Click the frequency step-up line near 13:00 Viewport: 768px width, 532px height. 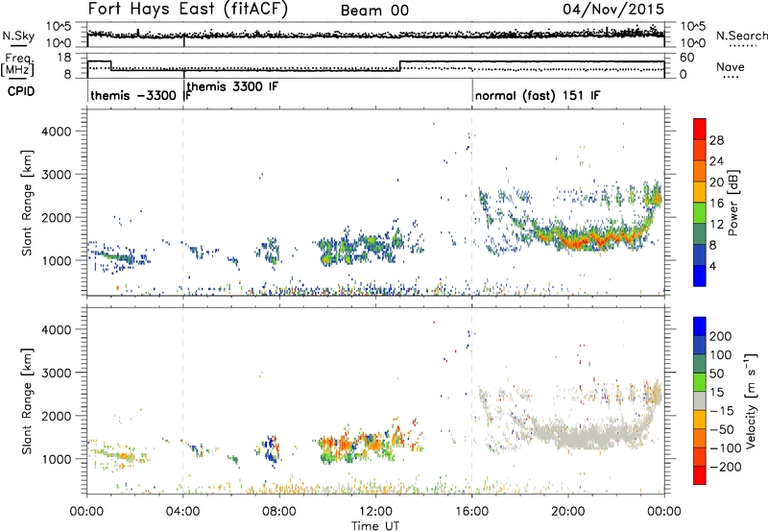pyautogui.click(x=400, y=65)
